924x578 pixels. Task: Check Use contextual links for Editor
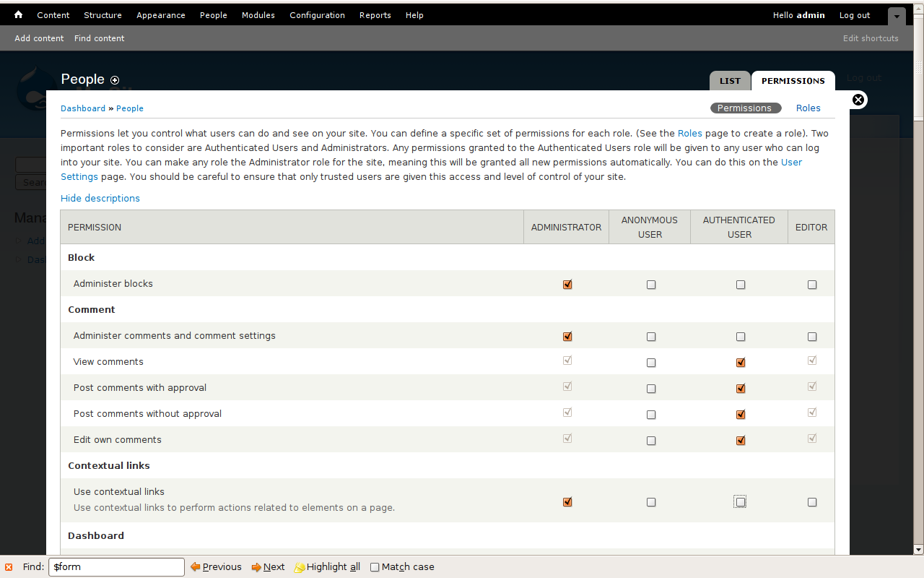(x=812, y=502)
